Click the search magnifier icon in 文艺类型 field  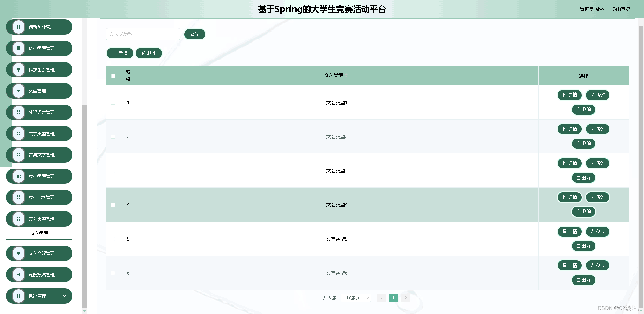click(111, 34)
